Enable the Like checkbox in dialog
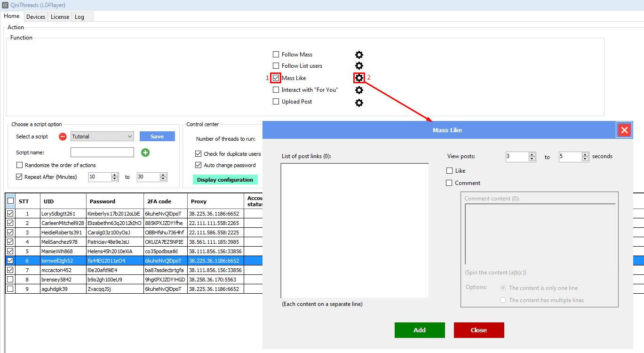Viewport: 644px width, 353px height. [x=449, y=171]
